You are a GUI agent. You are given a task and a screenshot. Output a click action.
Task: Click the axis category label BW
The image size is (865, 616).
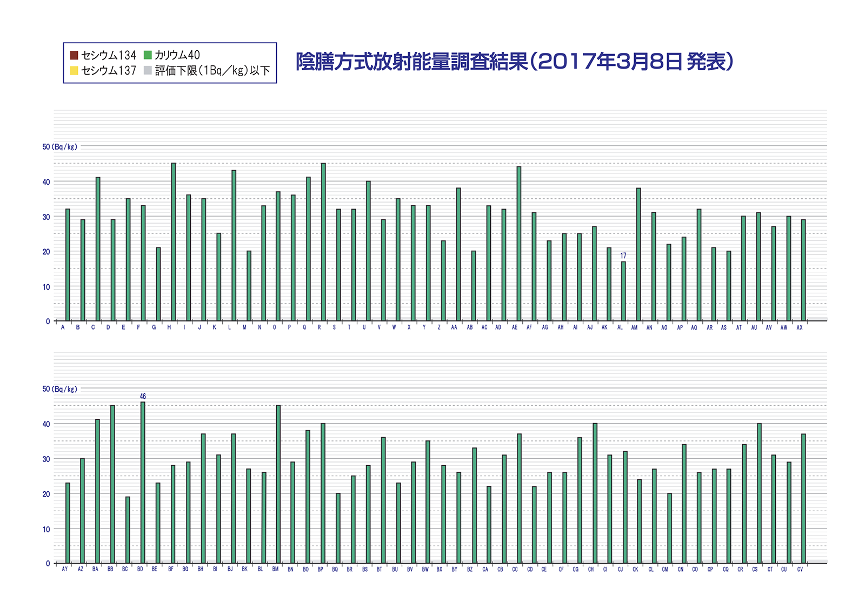coord(425,570)
